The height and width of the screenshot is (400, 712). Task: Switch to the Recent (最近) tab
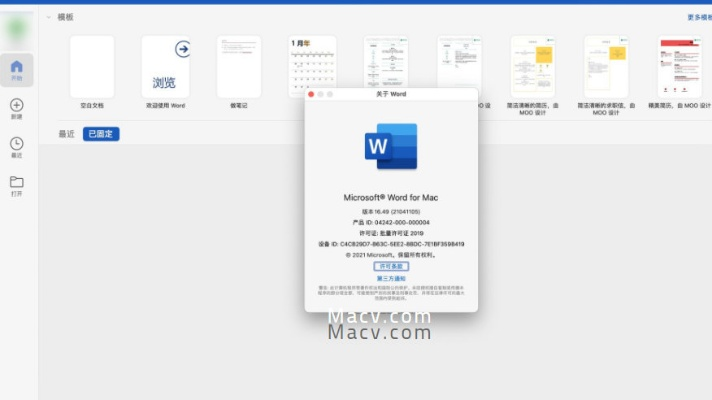(x=66, y=134)
